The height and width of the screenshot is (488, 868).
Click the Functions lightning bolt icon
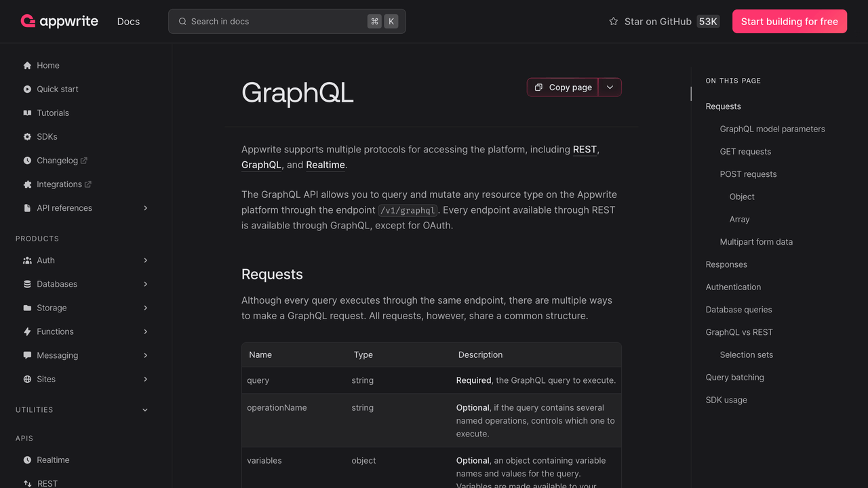(x=27, y=331)
